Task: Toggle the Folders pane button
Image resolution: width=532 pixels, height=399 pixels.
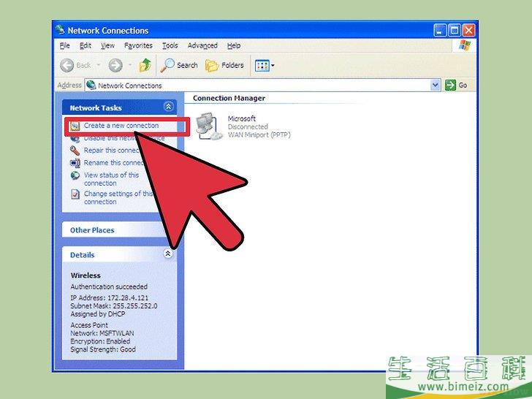Action: click(x=224, y=65)
